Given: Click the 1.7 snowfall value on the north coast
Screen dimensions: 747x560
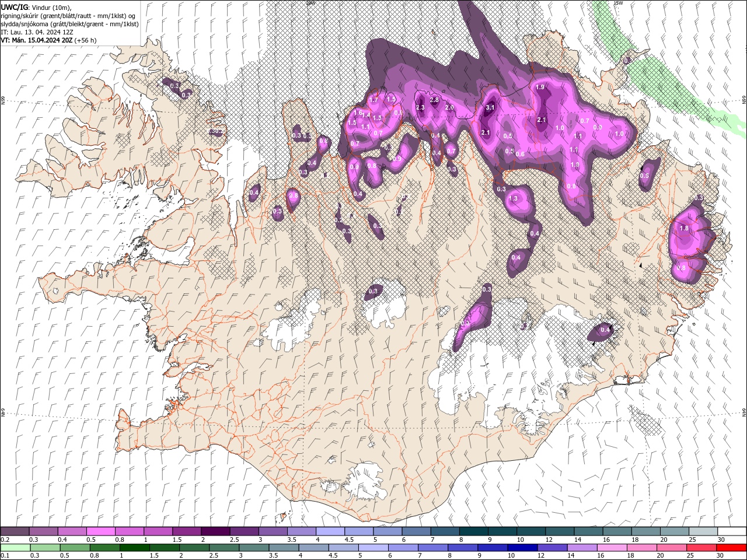Looking at the screenshot, I should 374,100.
